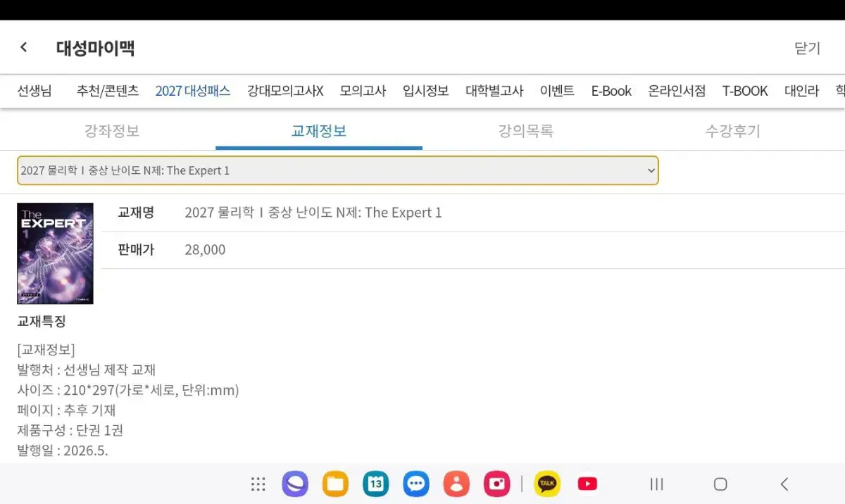
Task: Open the 대학별고사 menu item
Action: pos(494,91)
